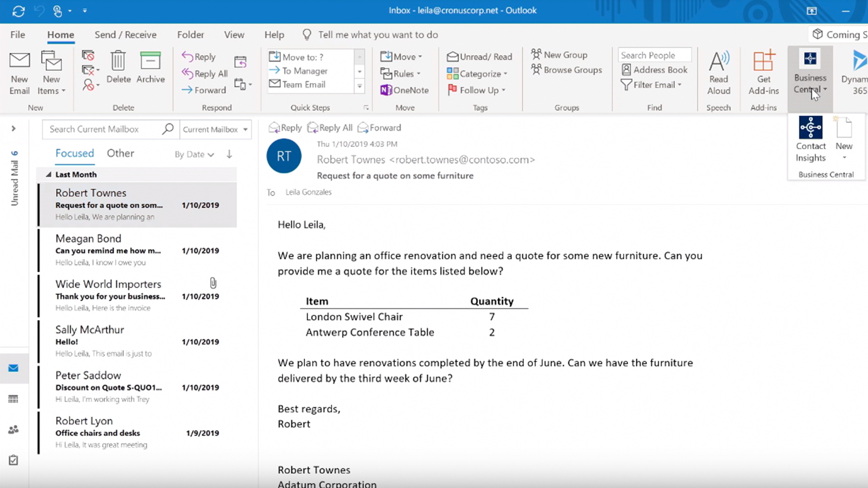This screenshot has height=488, width=868.
Task: Open the Filter Email dropdown
Action: [651, 85]
